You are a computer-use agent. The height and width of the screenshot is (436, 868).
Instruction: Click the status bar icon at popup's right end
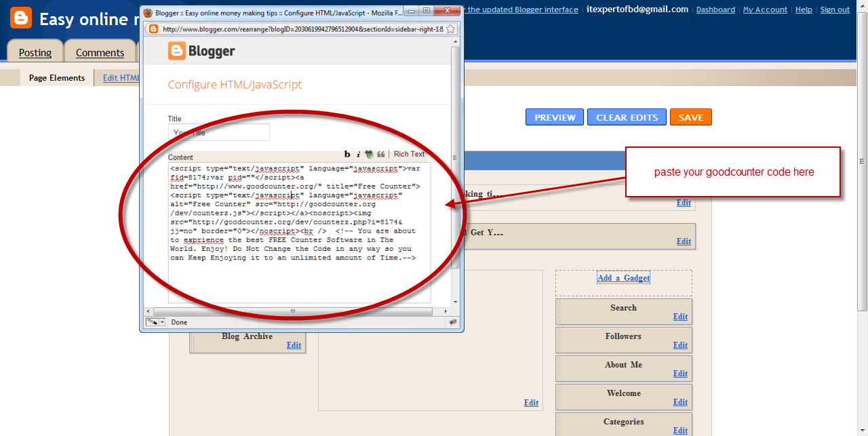point(453,322)
